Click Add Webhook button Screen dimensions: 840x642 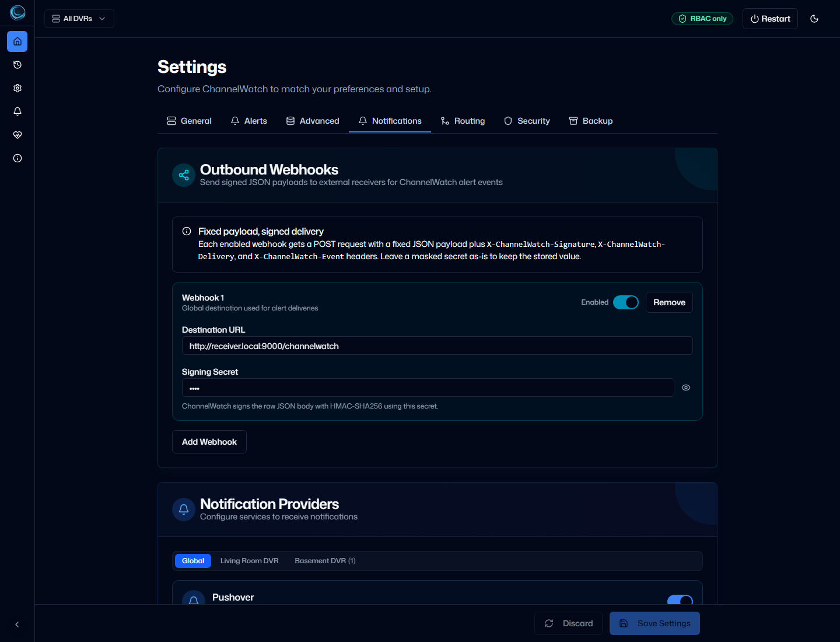click(x=209, y=442)
